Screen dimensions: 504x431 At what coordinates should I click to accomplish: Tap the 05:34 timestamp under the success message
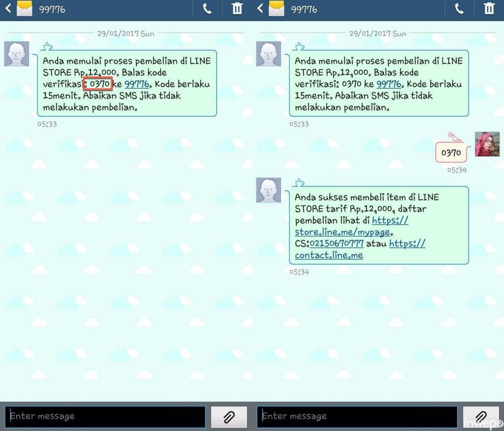click(x=299, y=272)
